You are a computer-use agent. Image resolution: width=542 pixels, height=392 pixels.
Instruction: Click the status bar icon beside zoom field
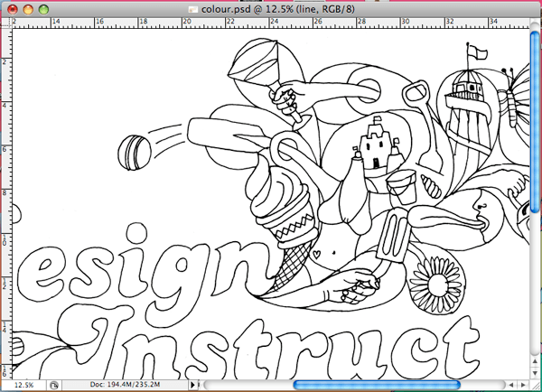coord(53,385)
